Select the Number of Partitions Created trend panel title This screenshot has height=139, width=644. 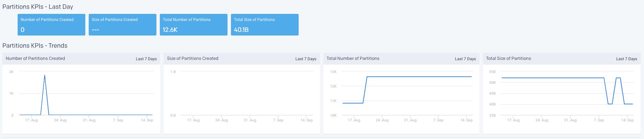coord(35,59)
